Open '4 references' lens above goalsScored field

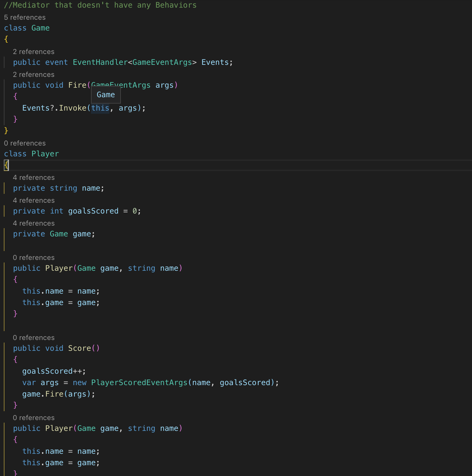34,200
